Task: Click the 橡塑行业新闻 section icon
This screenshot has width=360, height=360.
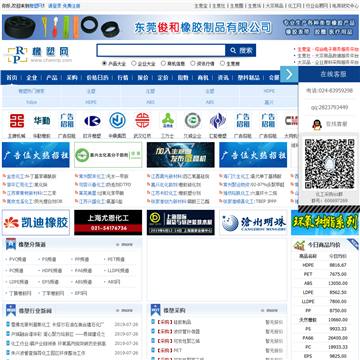Action: point(11,310)
